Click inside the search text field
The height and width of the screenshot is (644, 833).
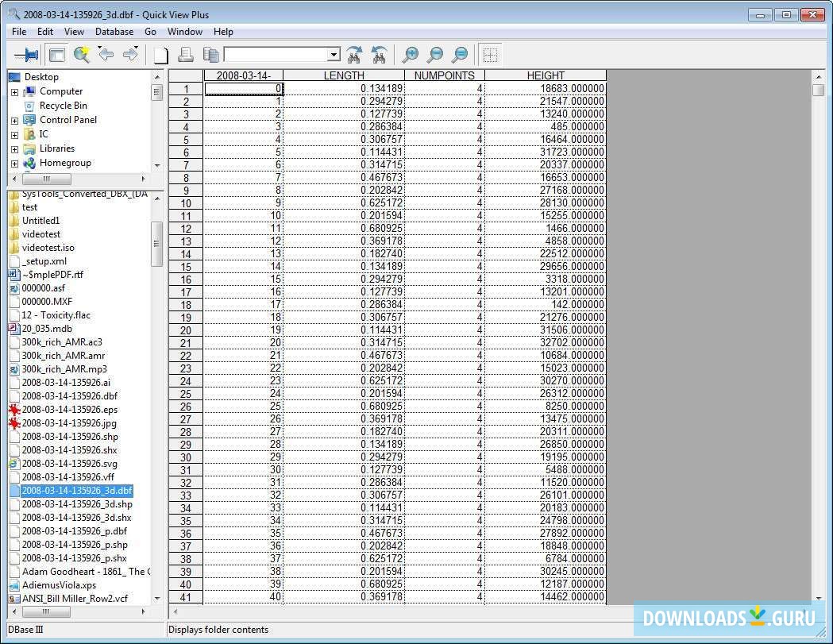275,55
